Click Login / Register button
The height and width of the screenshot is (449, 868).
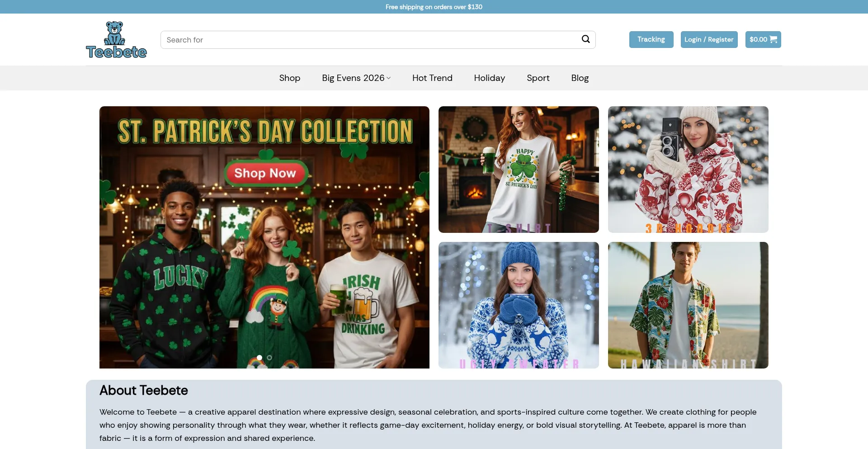709,39
